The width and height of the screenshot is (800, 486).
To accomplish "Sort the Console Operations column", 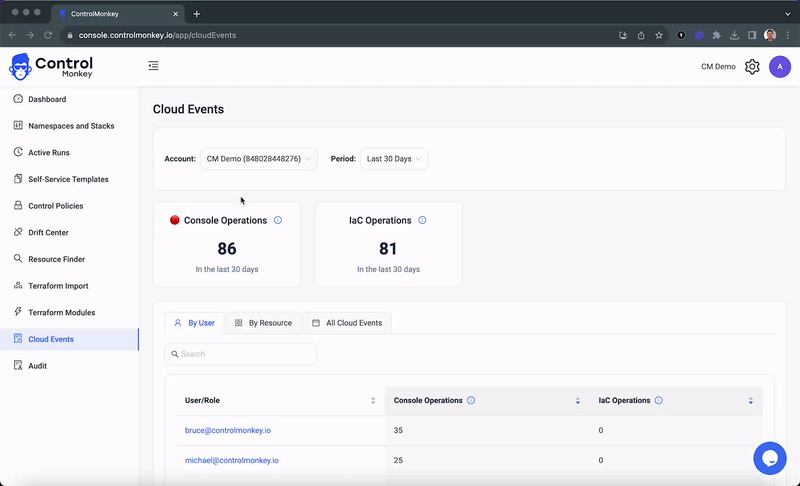I will point(578,401).
